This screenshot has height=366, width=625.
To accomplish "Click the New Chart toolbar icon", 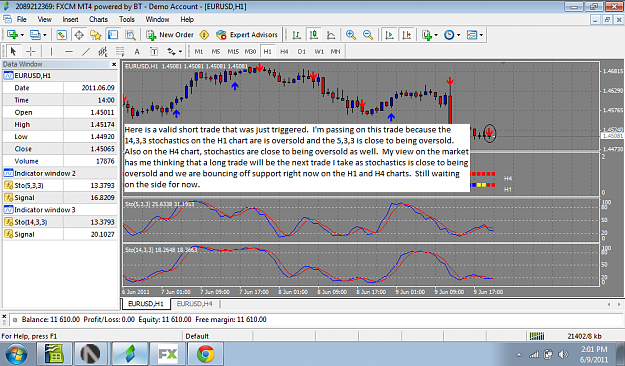I will pos(12,35).
